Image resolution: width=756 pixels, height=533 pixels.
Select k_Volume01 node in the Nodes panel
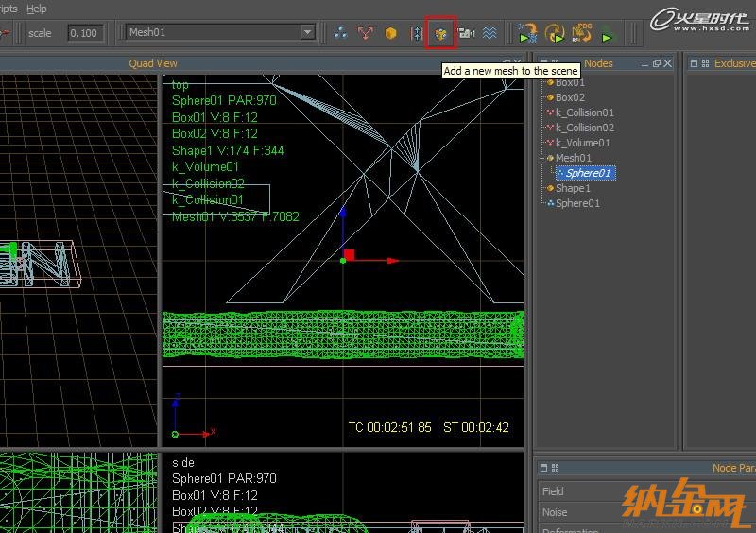[x=582, y=143]
